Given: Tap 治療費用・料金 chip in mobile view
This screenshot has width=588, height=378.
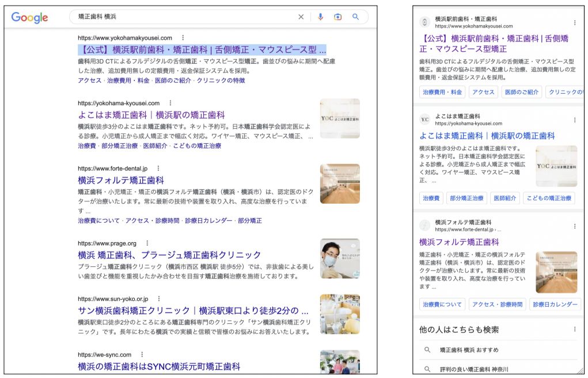Looking at the screenshot, I should tap(442, 92).
